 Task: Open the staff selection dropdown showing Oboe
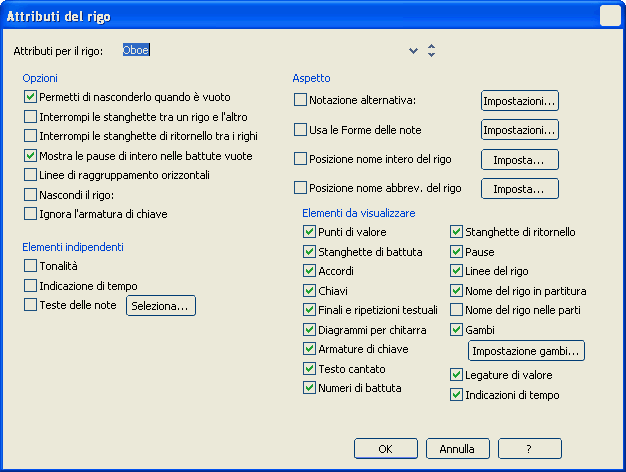pos(413,50)
